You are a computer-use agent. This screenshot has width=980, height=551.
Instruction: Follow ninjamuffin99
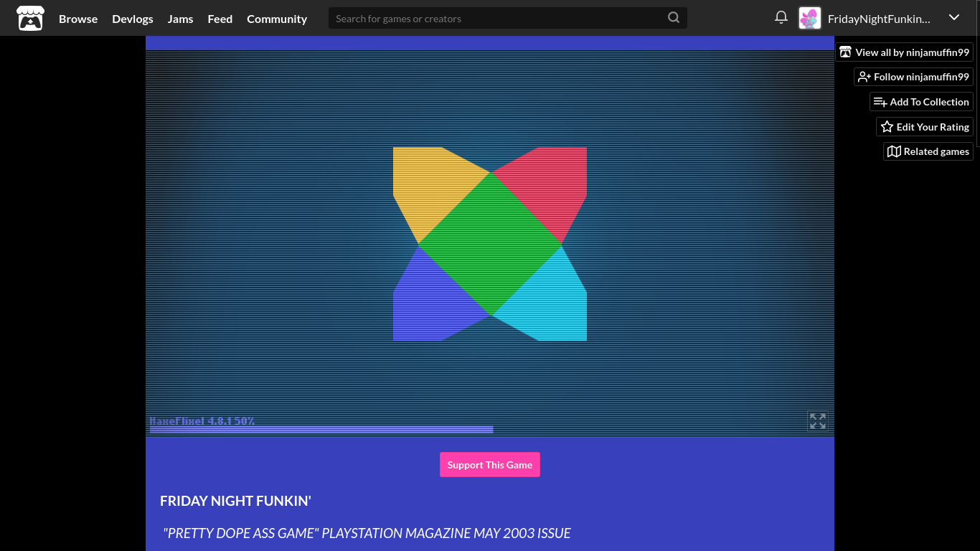click(x=914, y=77)
